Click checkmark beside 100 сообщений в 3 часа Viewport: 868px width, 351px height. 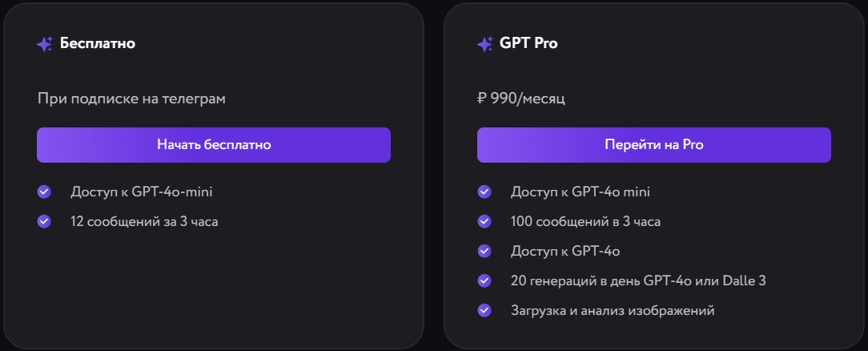pos(484,221)
